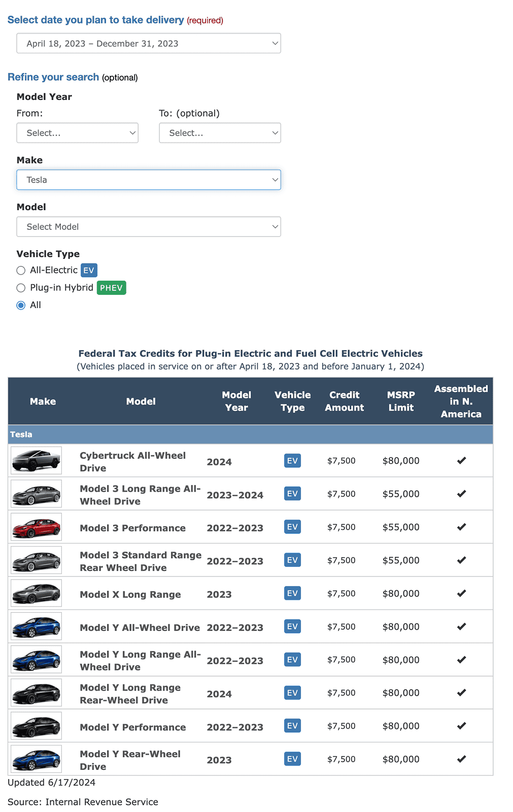Click the Model 3 Performance model name
The image size is (513, 812).
(x=132, y=528)
